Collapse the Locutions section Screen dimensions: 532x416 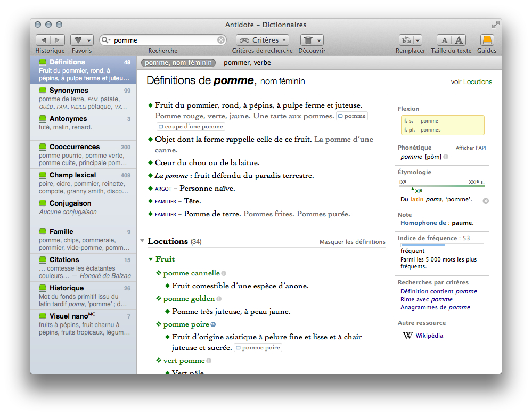(143, 241)
